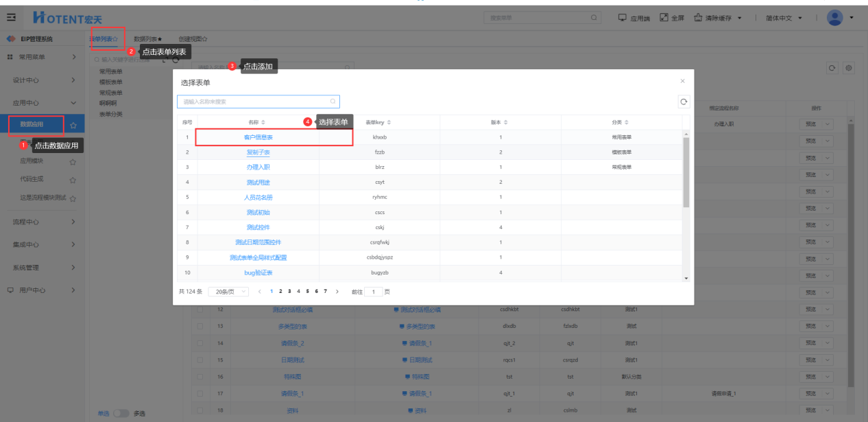Collapse the 应用中心 sidebar section
The width and height of the screenshot is (868, 422).
41,102
